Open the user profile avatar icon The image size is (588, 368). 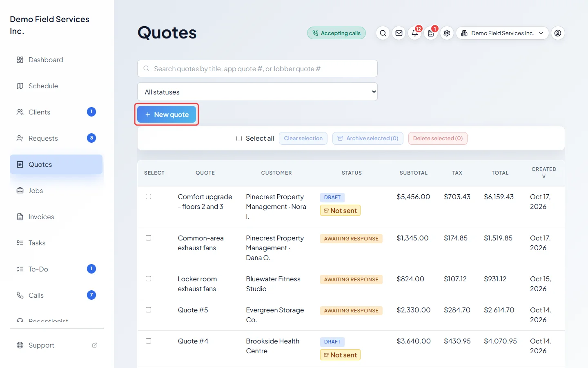(558, 33)
